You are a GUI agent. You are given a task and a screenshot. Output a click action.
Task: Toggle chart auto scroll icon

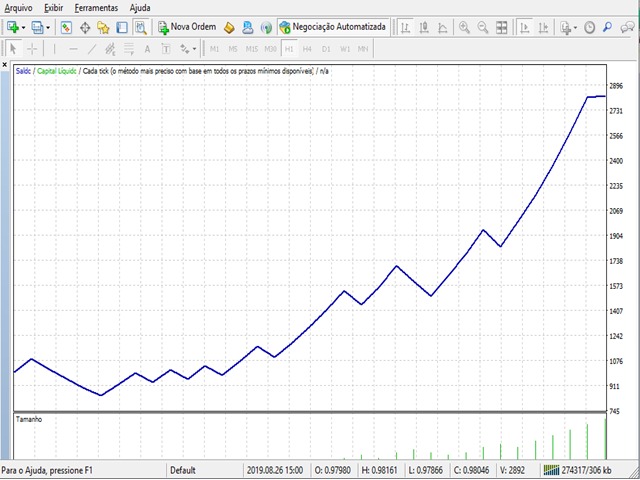[525, 27]
